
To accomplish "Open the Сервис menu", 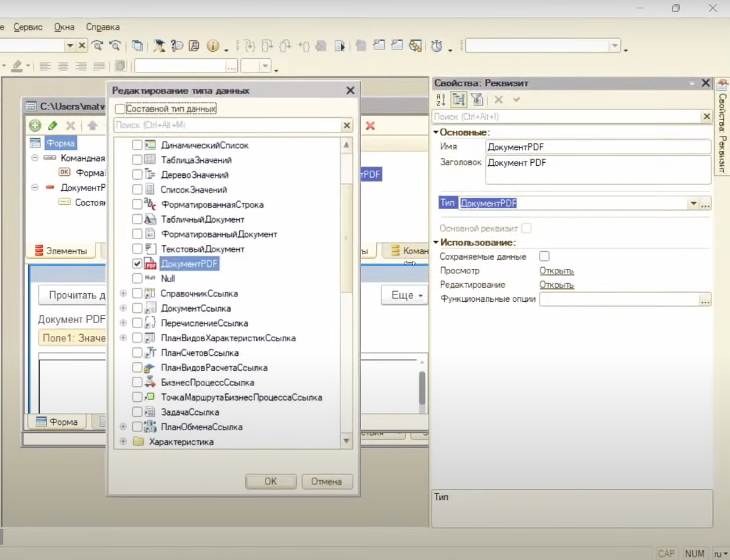I will (28, 27).
